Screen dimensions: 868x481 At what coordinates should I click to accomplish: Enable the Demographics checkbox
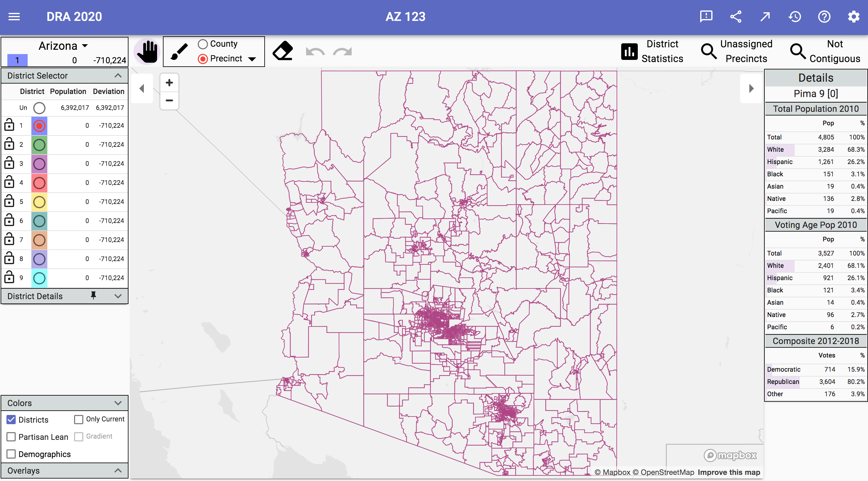[11, 454]
